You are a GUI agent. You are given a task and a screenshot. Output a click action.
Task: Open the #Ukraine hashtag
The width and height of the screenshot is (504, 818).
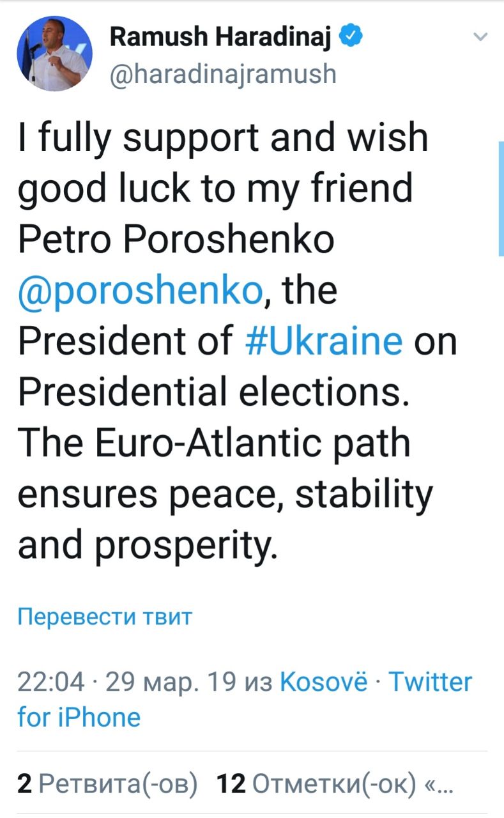click(324, 341)
